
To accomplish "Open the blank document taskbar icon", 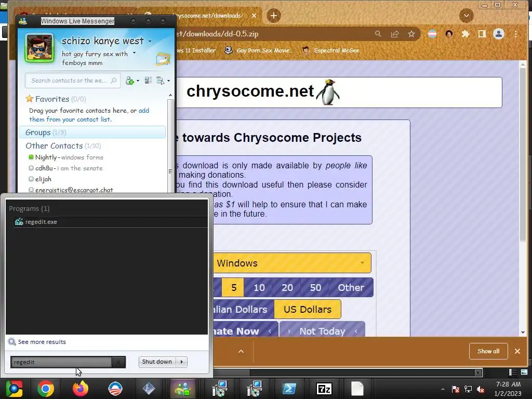I will click(x=357, y=389).
